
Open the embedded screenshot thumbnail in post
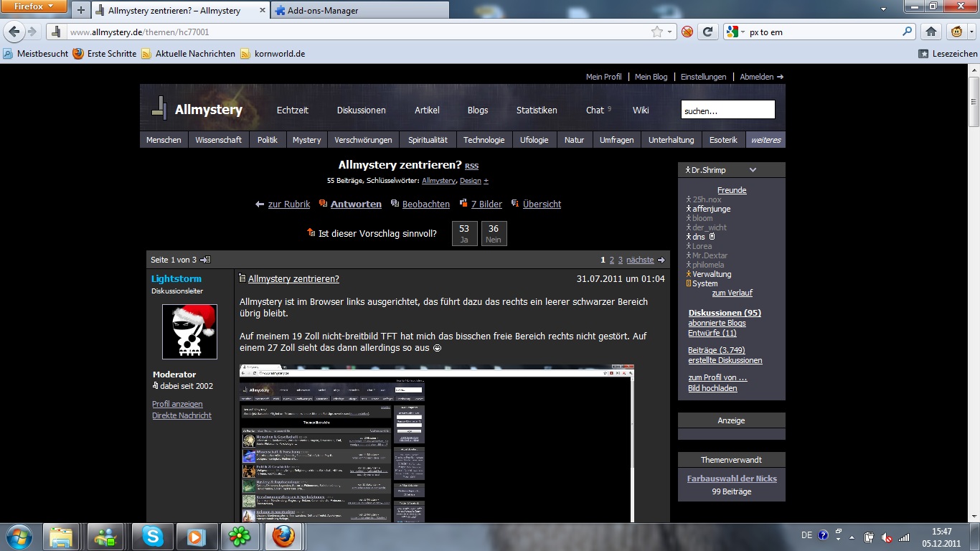tap(436, 443)
